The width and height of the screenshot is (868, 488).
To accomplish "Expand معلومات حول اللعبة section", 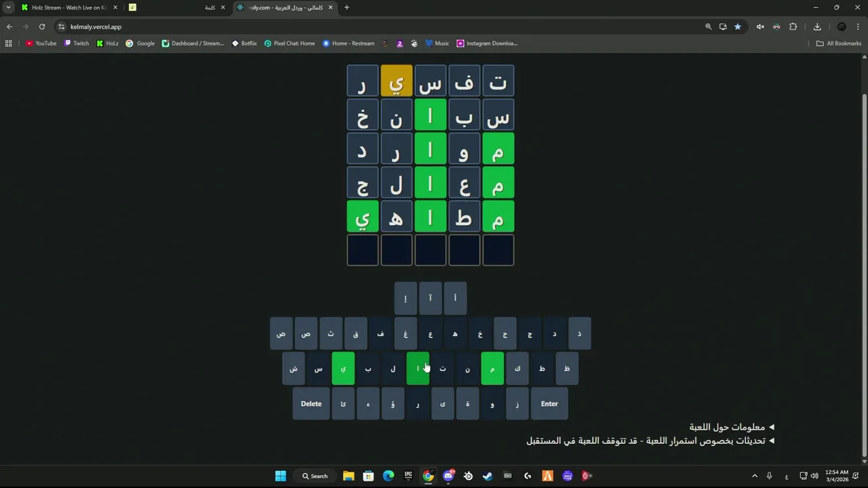I will point(732,427).
